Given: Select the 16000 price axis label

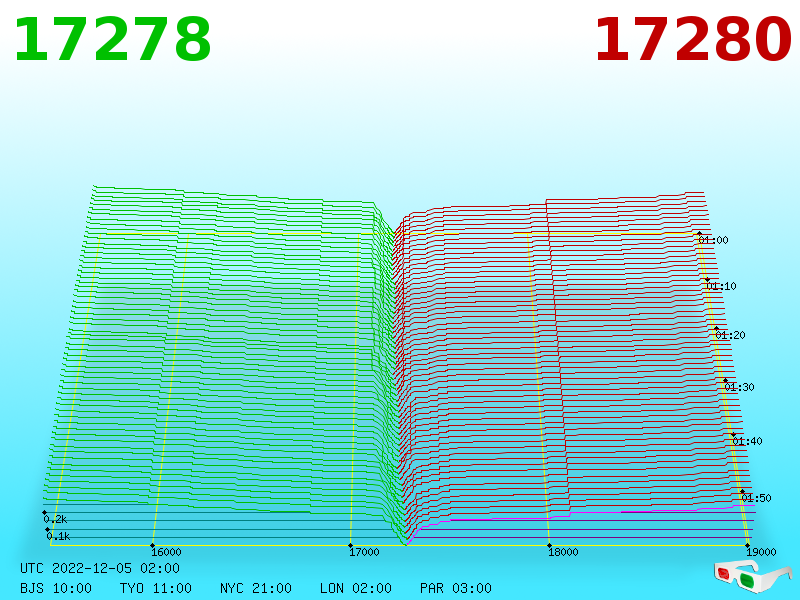Looking at the screenshot, I should [x=166, y=552].
